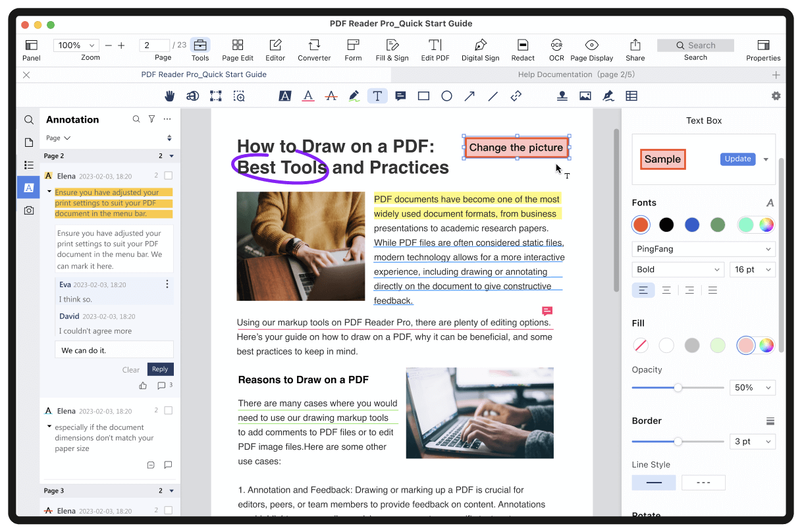Open the Redact tool
The width and height of the screenshot is (802, 532).
point(523,50)
